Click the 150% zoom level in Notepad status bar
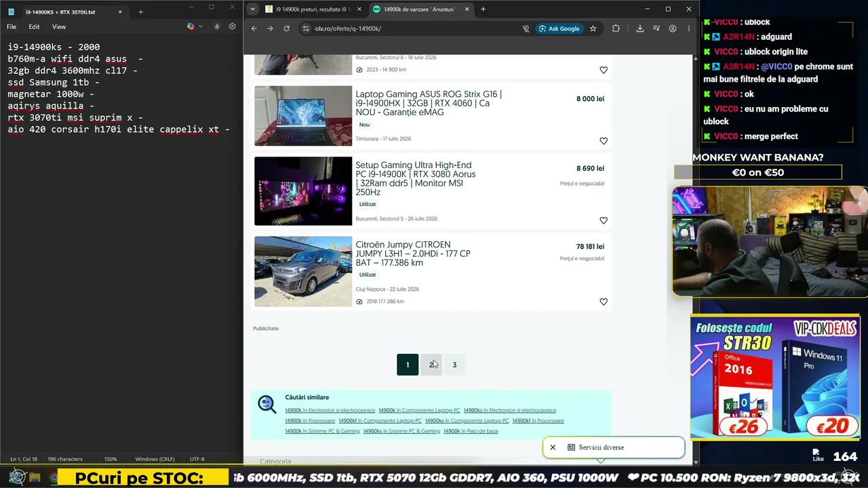The height and width of the screenshot is (488, 868). coord(111,459)
